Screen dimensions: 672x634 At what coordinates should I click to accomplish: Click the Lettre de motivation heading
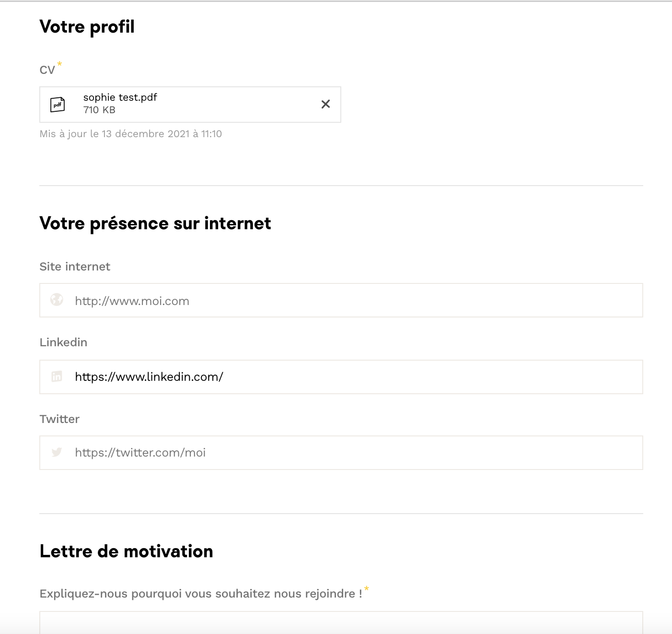pos(126,552)
